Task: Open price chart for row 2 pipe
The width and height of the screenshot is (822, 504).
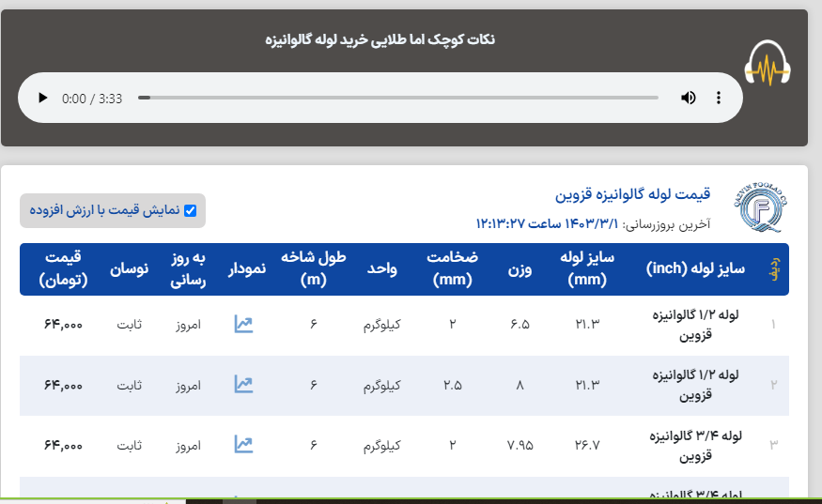Action: 243,385
